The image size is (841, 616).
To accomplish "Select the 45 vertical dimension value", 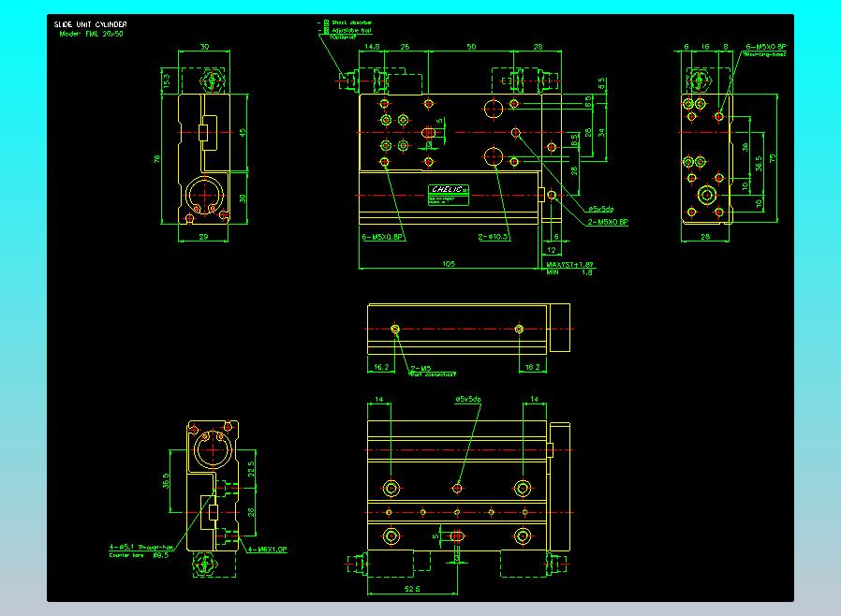I will pyautogui.click(x=243, y=132).
